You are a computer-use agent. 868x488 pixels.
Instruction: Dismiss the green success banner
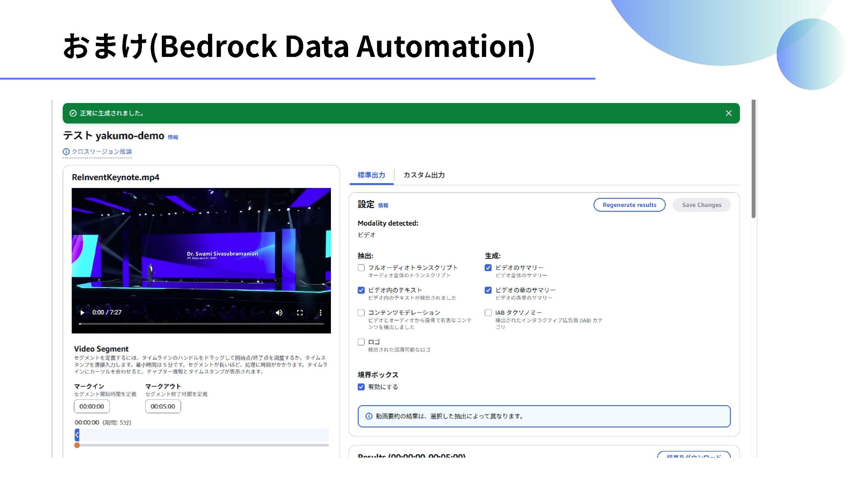click(x=728, y=113)
